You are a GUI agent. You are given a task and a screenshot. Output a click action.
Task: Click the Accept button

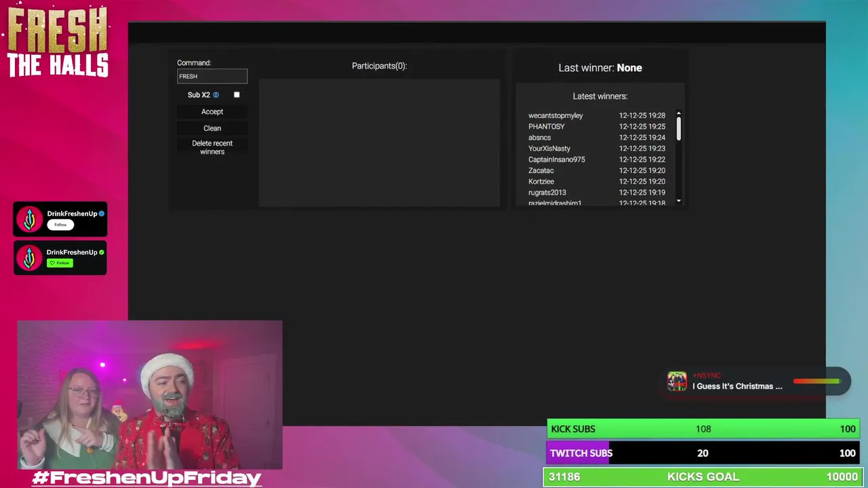click(x=212, y=112)
